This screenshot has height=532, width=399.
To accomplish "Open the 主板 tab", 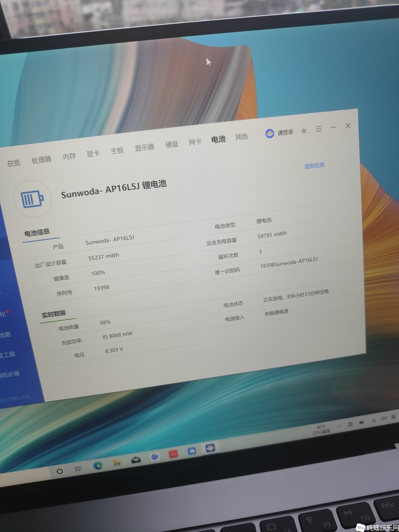I will click(117, 151).
